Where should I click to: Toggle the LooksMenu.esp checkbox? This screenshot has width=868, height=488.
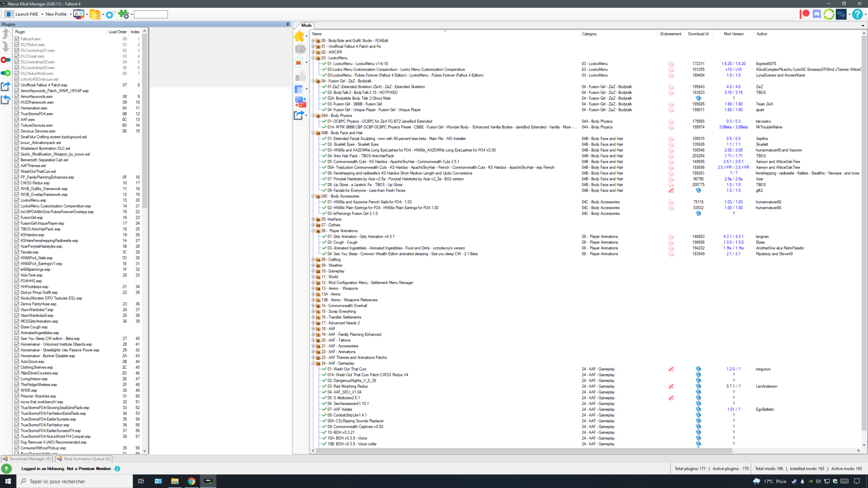click(x=17, y=200)
